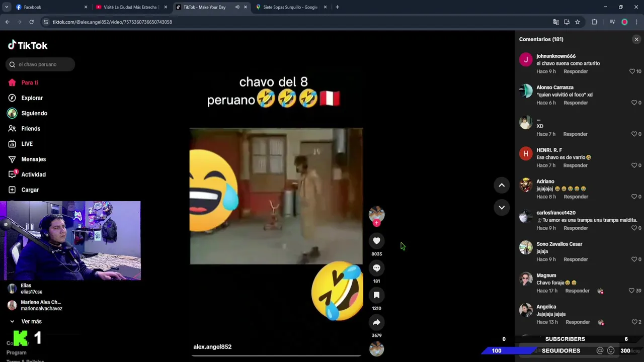Open the browser profile avatar
The height and width of the screenshot is (362, 644).
click(624, 22)
